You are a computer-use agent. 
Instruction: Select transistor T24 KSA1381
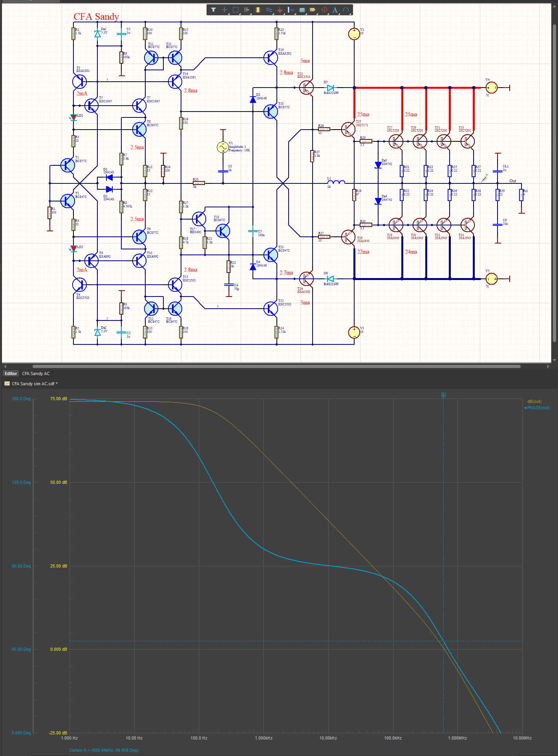[x=306, y=279]
